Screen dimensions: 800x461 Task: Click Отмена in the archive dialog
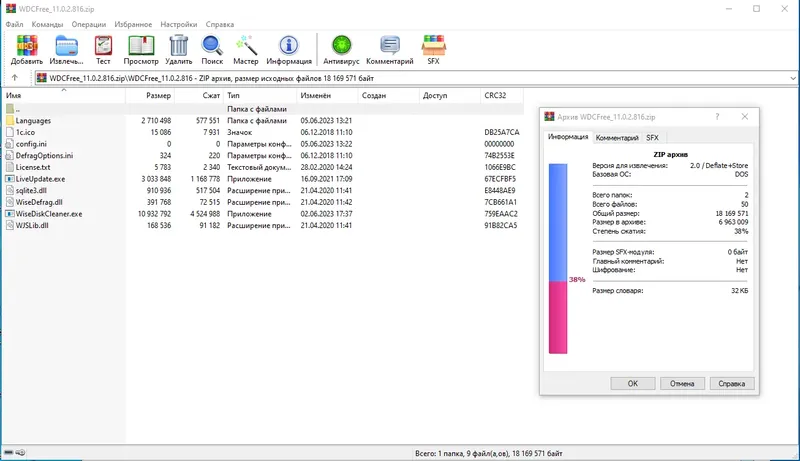tap(682, 383)
